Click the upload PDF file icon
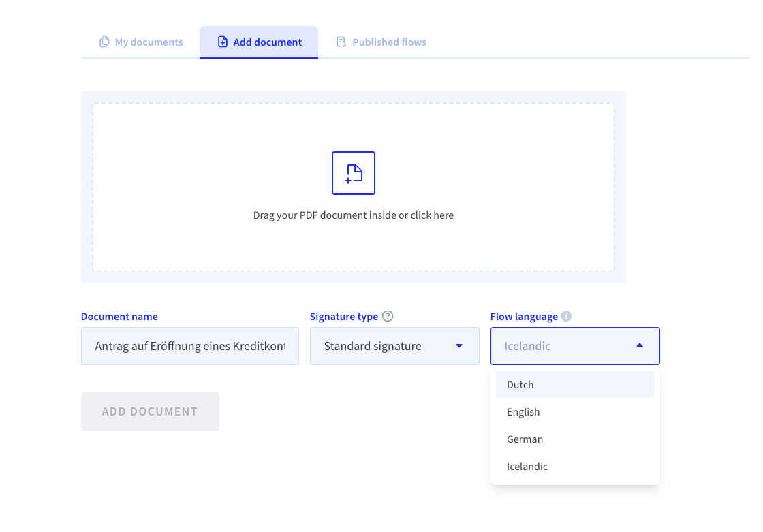Screen dimensions: 763x532 [354, 173]
